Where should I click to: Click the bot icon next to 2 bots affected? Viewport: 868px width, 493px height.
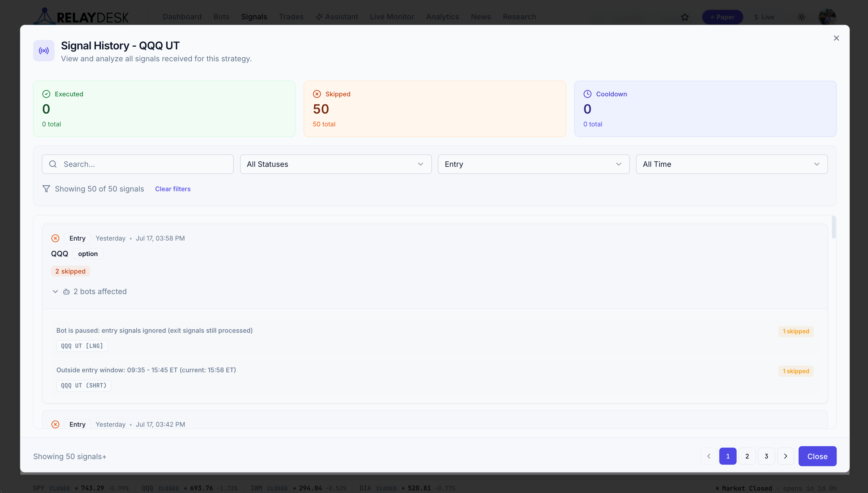coord(66,291)
